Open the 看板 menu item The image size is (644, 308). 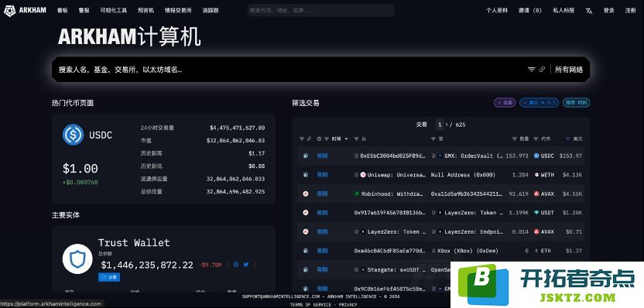click(x=63, y=11)
